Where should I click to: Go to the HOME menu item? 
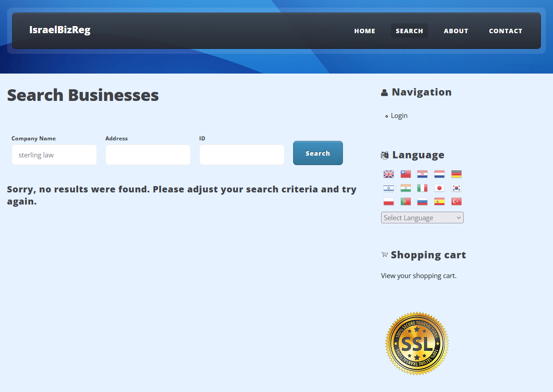364,31
